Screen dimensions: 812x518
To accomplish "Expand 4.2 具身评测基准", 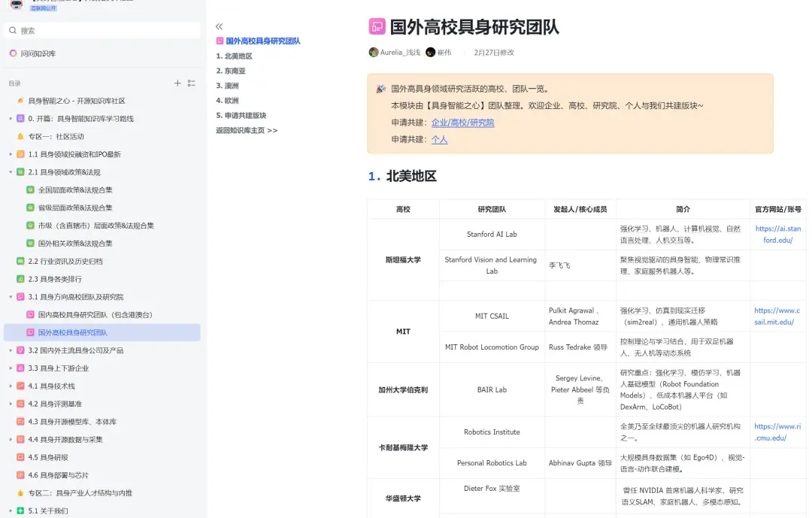I will pos(11,404).
